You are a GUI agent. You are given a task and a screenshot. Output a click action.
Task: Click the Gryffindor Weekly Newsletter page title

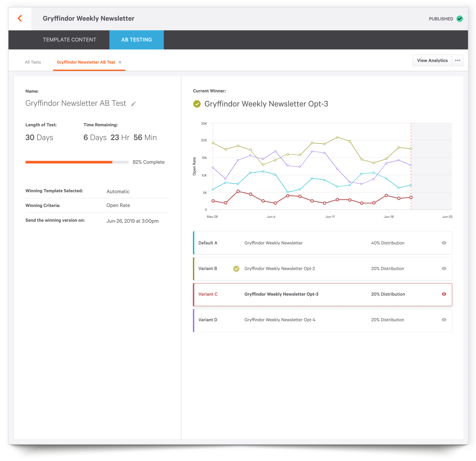click(88, 19)
